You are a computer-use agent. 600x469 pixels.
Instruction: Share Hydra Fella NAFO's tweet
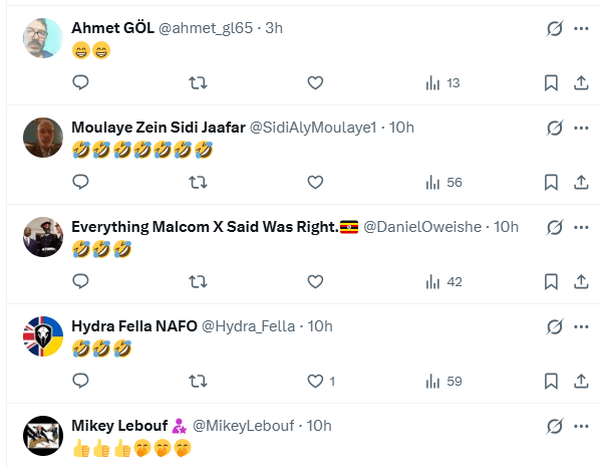point(581,381)
